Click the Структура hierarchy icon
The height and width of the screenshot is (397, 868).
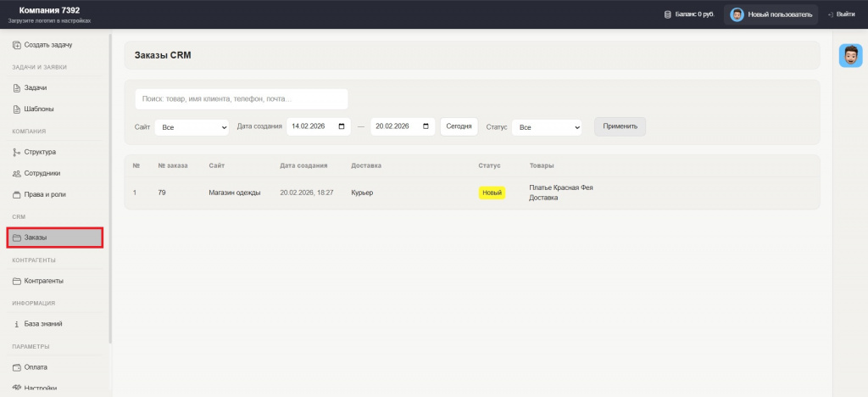tap(17, 152)
